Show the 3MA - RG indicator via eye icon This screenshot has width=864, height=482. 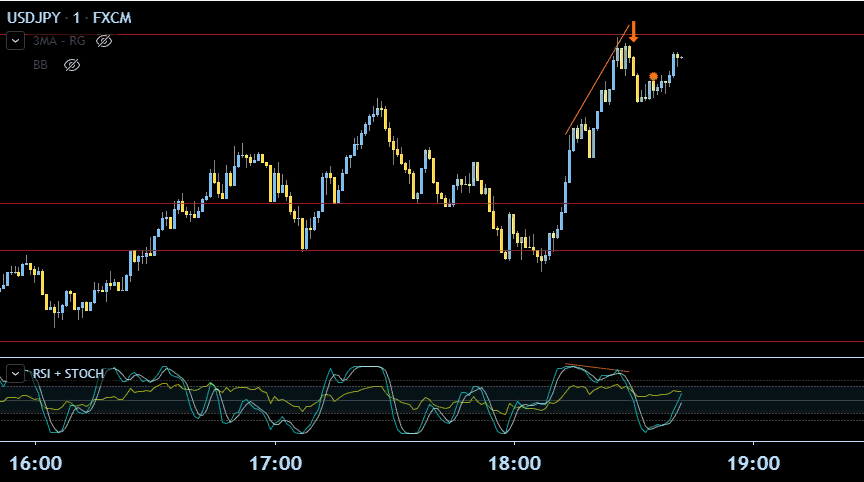click(x=105, y=41)
